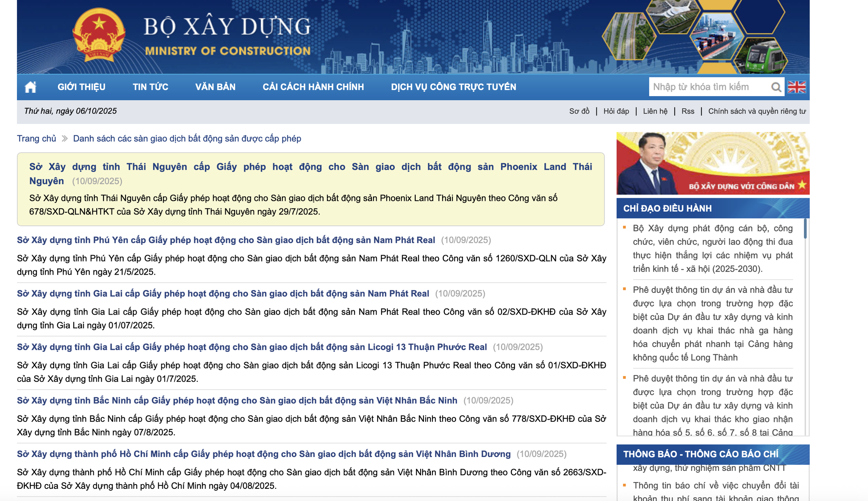Switch to English via UK flag icon
Image resolution: width=868 pixels, height=501 pixels.
796,87
